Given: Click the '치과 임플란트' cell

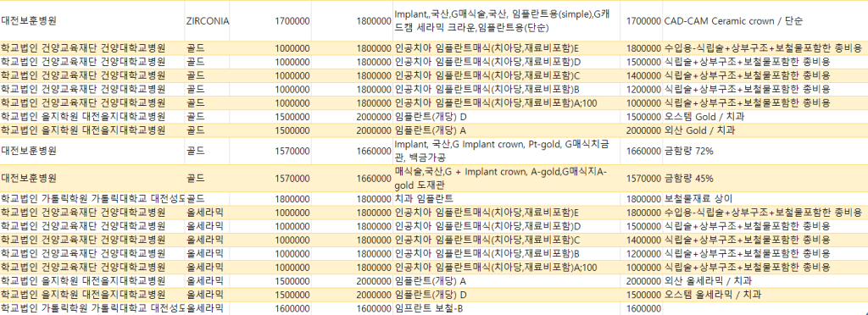Looking at the screenshot, I should click(507, 198).
